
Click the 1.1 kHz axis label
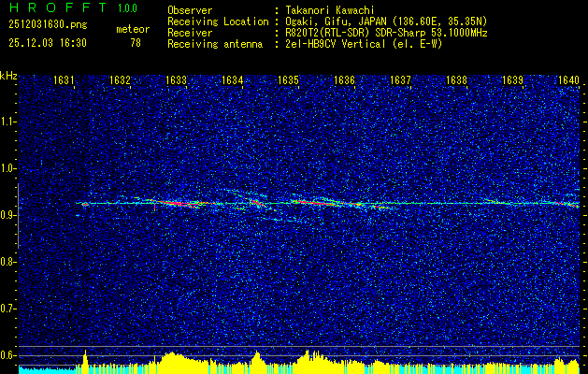pyautogui.click(x=7, y=122)
